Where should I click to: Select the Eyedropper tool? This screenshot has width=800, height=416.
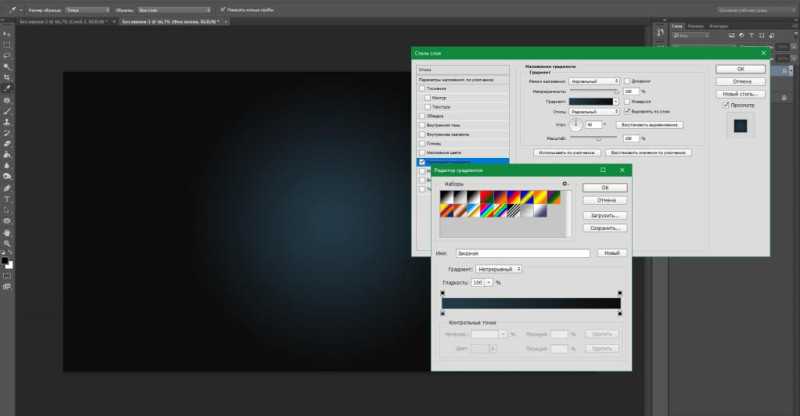[x=7, y=88]
